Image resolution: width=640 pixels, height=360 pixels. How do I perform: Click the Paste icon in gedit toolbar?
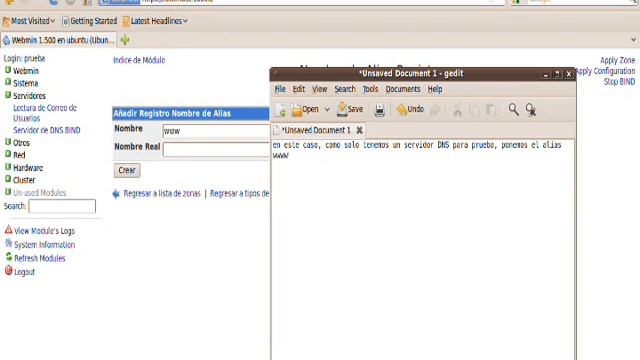coord(491,110)
